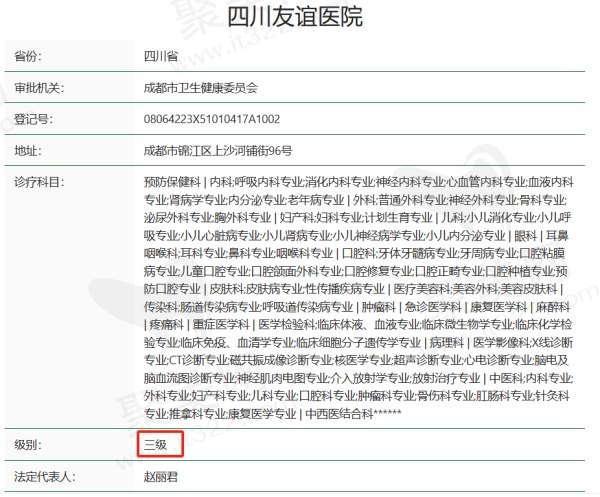The height and width of the screenshot is (497, 600).
Task: Click the 病理科 entry
Action: pos(447,342)
